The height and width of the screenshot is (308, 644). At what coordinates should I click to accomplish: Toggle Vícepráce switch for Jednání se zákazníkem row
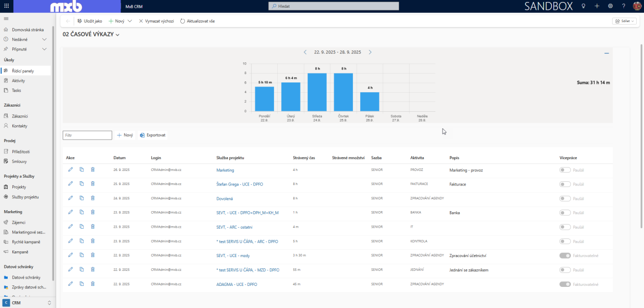click(x=565, y=269)
